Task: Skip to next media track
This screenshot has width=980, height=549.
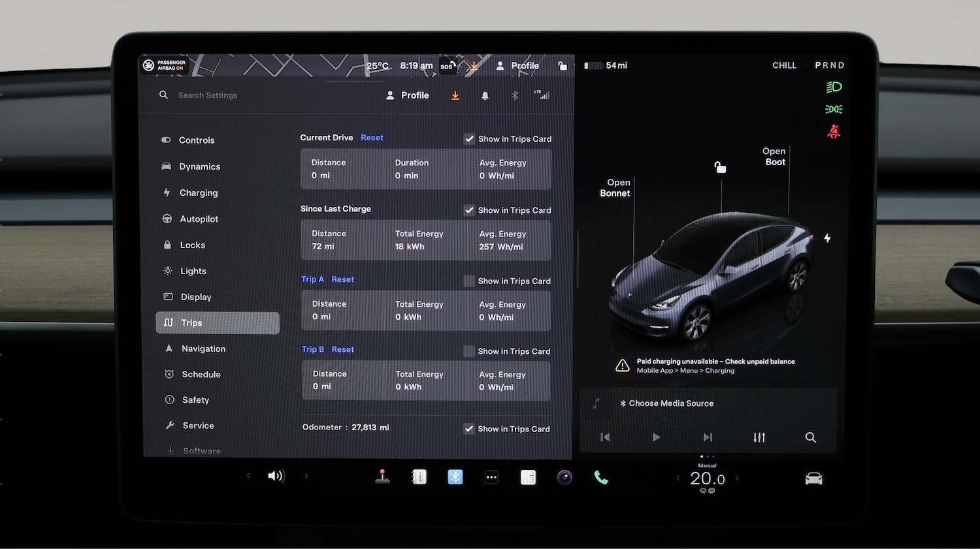Action: click(x=708, y=437)
